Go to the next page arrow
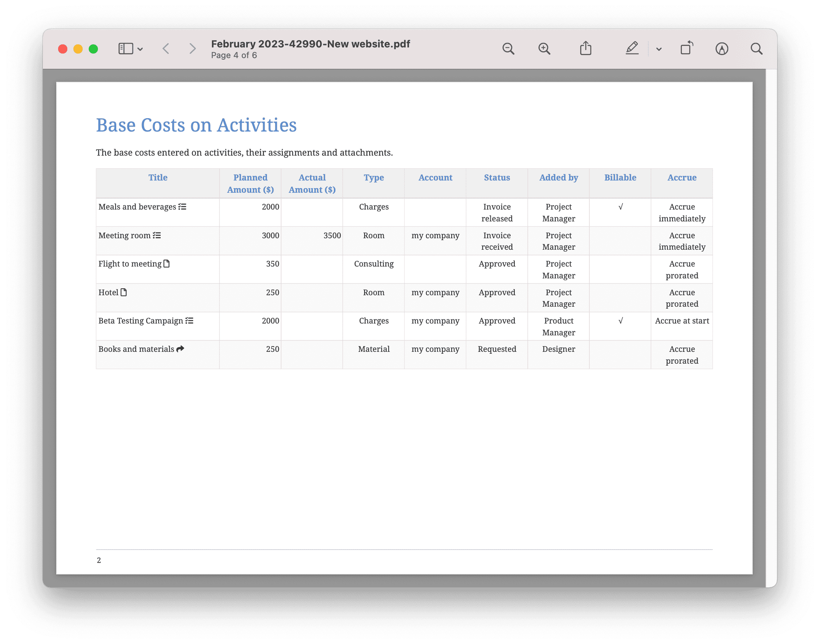 coord(192,49)
